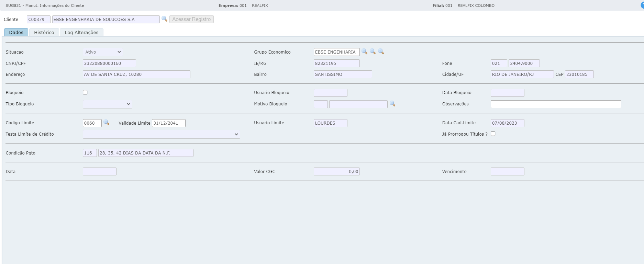The image size is (644, 264).
Task: Click third magnifier next to Grupo Economico
Action: [381, 51]
